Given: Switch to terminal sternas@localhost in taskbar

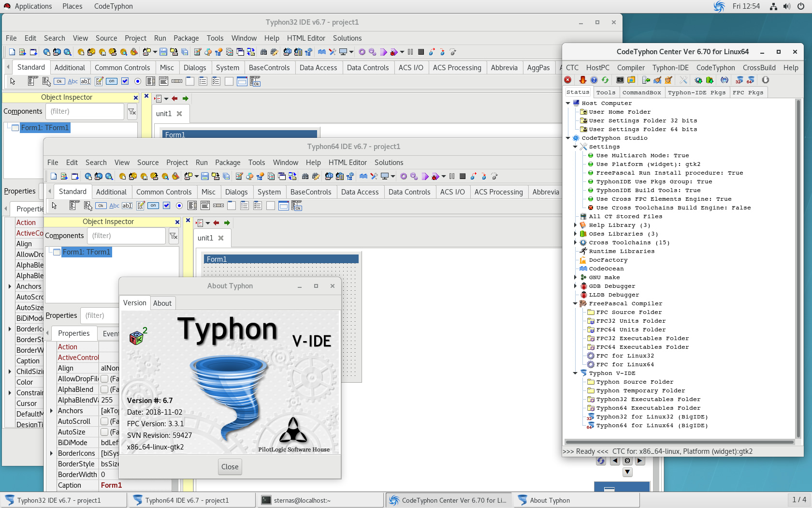Looking at the screenshot, I should [x=320, y=500].
